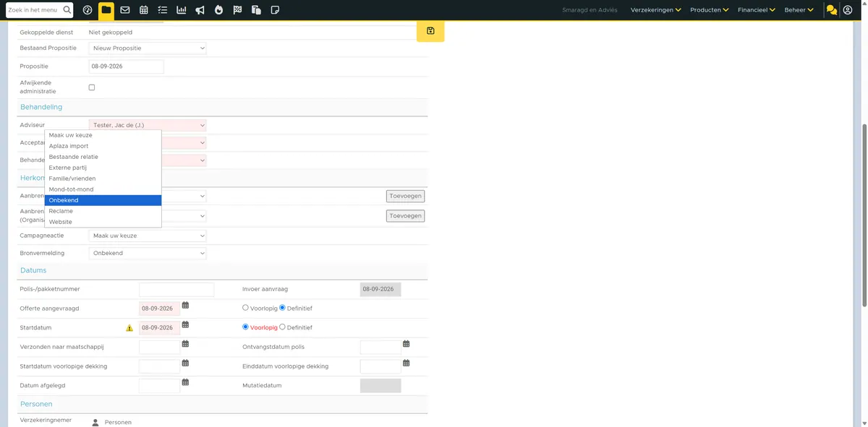Open the dashboard gauge icon in top bar
Screen dimensions: 868x427
(x=88, y=10)
